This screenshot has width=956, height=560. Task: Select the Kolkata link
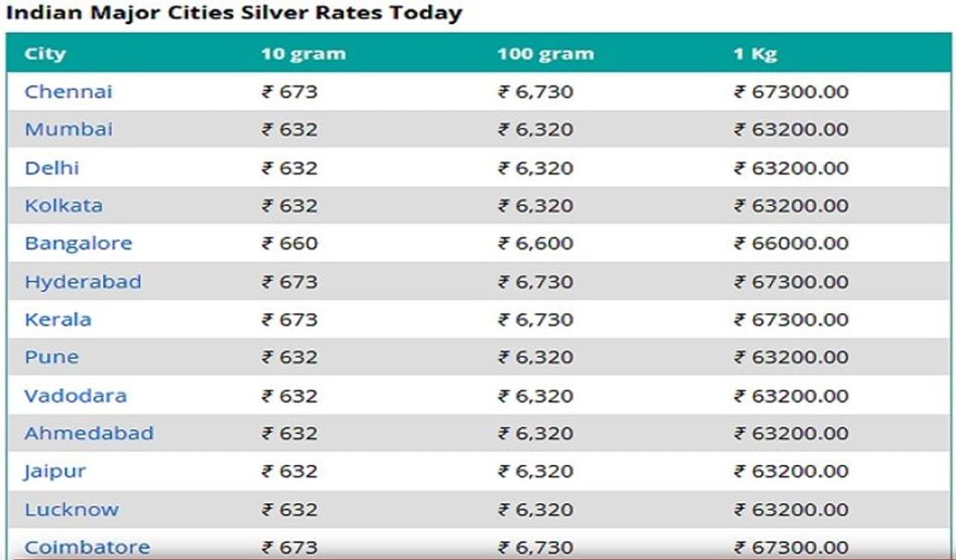click(63, 205)
